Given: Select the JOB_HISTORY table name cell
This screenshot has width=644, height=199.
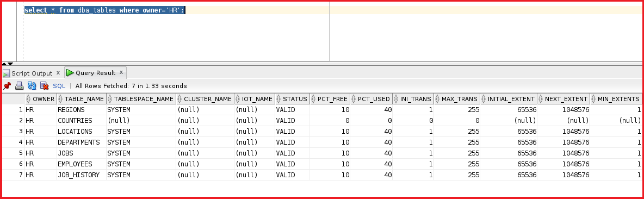Looking at the screenshot, I should tap(82, 175).
